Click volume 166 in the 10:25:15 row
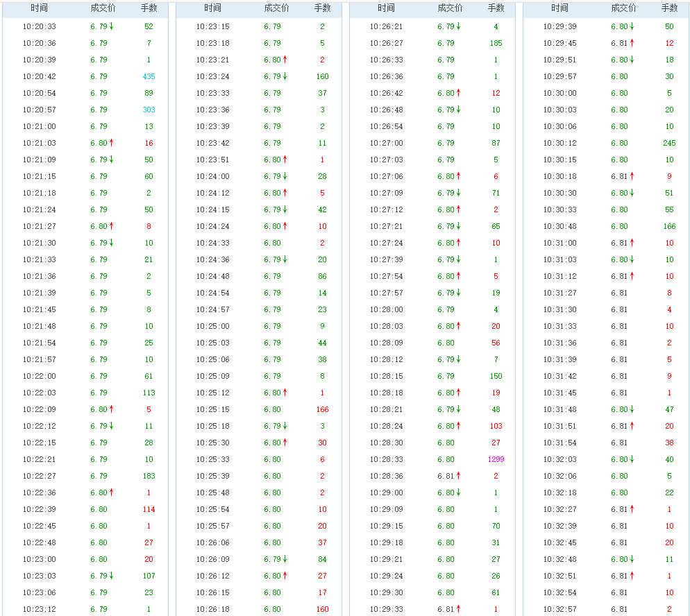The width and height of the screenshot is (690, 616). [322, 409]
